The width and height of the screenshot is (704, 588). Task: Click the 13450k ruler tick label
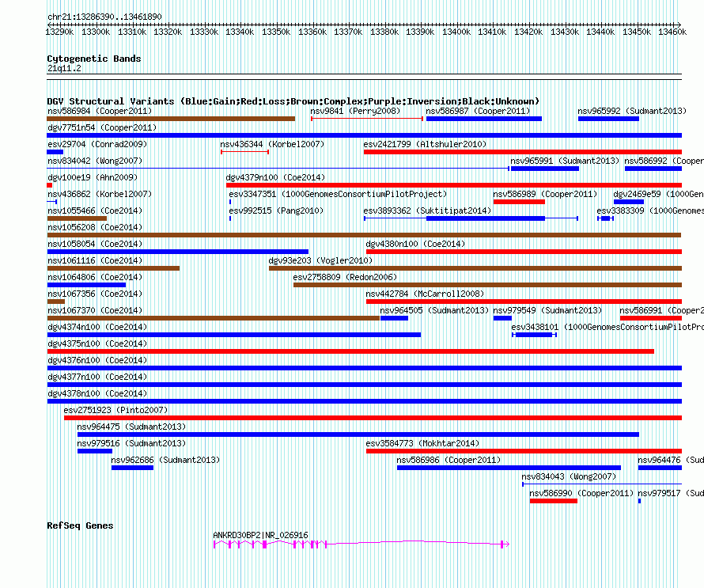coord(637,32)
